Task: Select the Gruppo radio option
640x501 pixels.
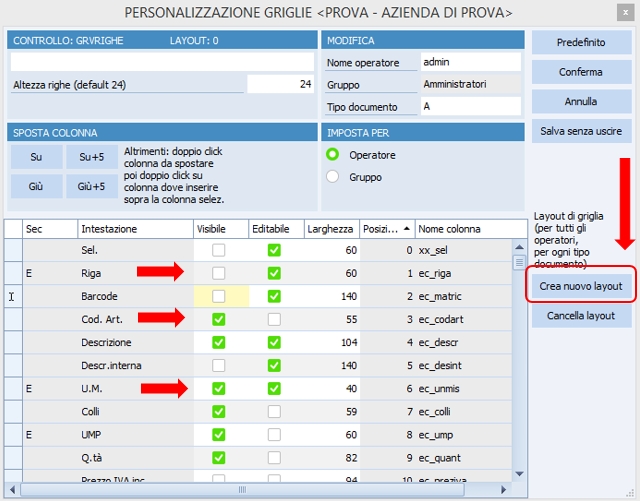Action: point(333,177)
